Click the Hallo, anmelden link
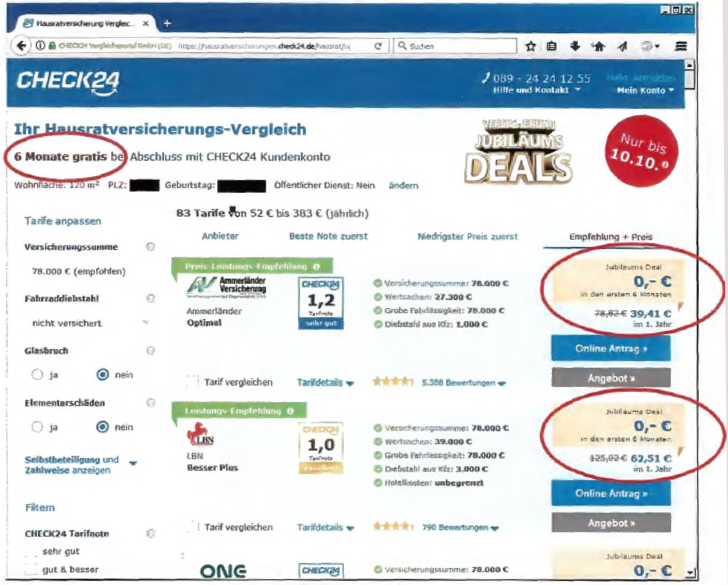 tap(641, 78)
